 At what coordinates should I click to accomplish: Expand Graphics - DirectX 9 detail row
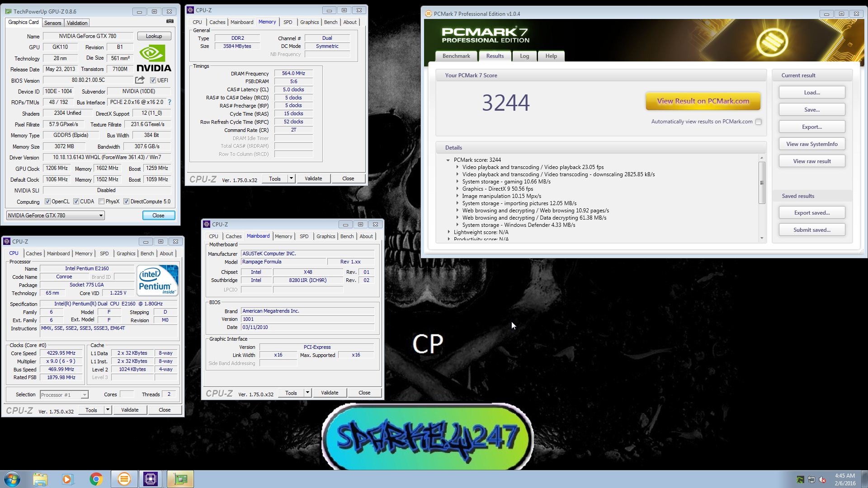tap(457, 189)
